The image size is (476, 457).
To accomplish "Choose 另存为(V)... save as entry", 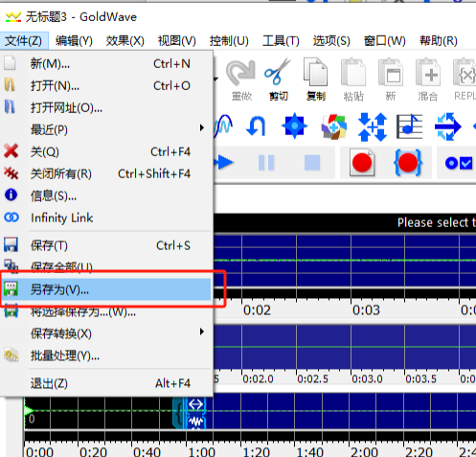I will (x=106, y=289).
